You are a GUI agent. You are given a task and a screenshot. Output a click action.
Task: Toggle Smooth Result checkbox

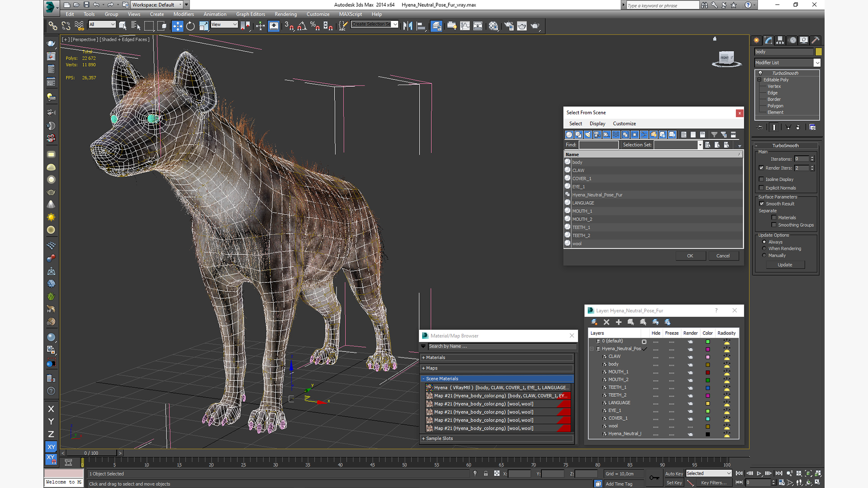coord(762,203)
